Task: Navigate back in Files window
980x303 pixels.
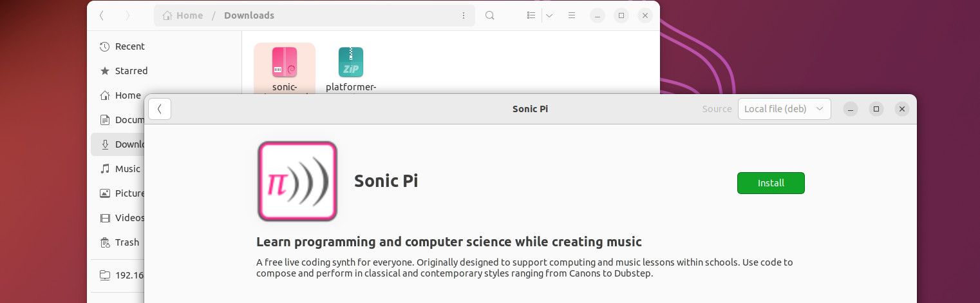Action: click(102, 15)
